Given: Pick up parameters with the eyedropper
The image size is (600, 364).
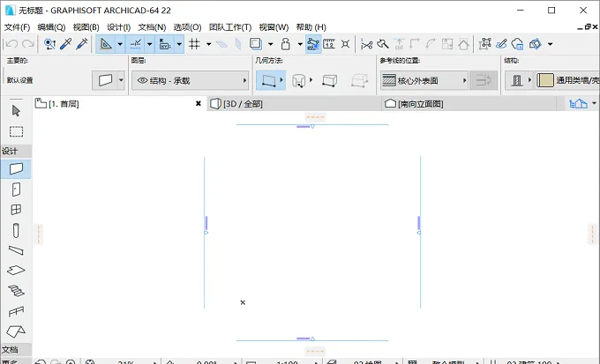Looking at the screenshot, I should pos(66,44).
